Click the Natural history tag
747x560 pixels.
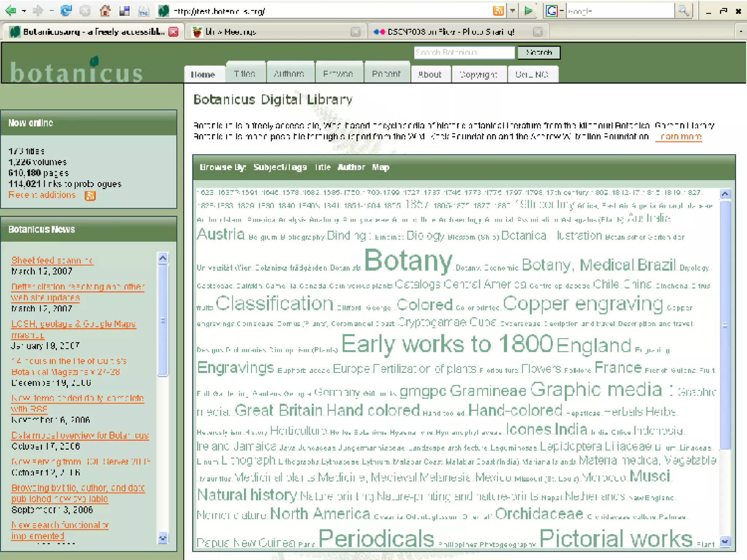[247, 495]
